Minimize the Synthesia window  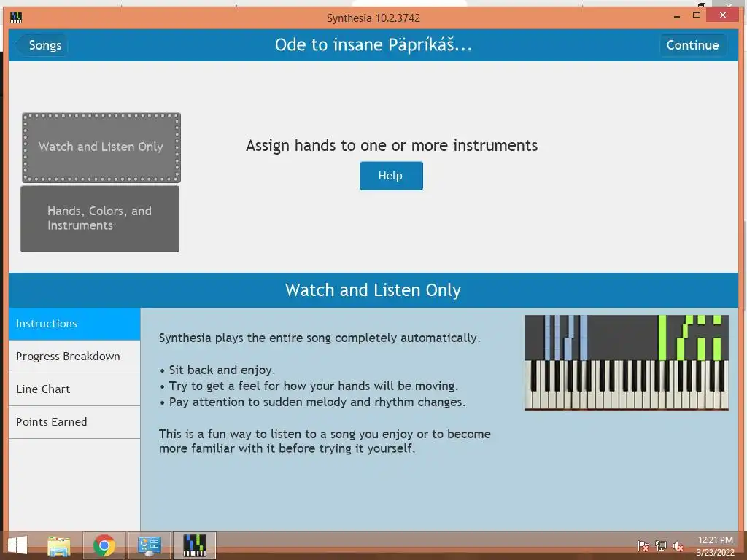676,16
